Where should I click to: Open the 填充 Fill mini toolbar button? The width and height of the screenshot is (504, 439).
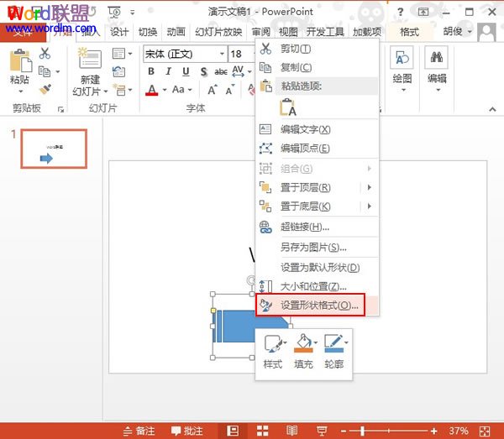(304, 351)
